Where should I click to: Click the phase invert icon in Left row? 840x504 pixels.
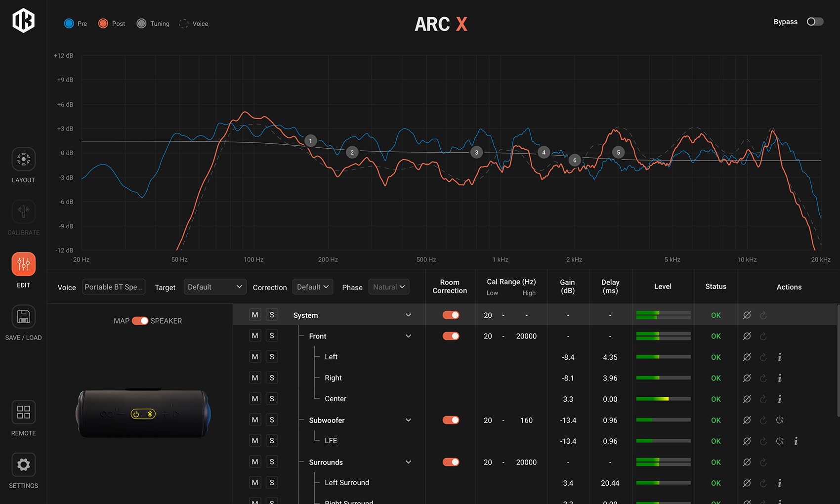point(747,357)
